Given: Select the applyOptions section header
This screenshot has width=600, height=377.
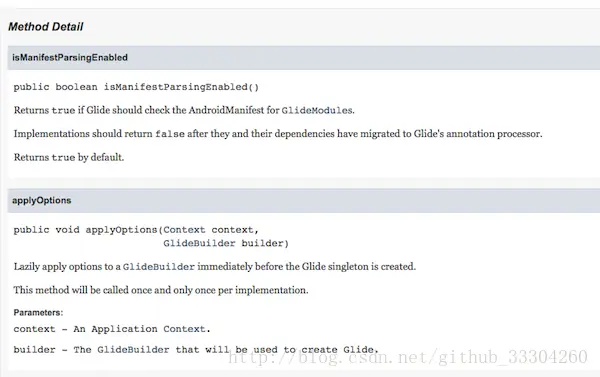Looking at the screenshot, I should point(303,201).
